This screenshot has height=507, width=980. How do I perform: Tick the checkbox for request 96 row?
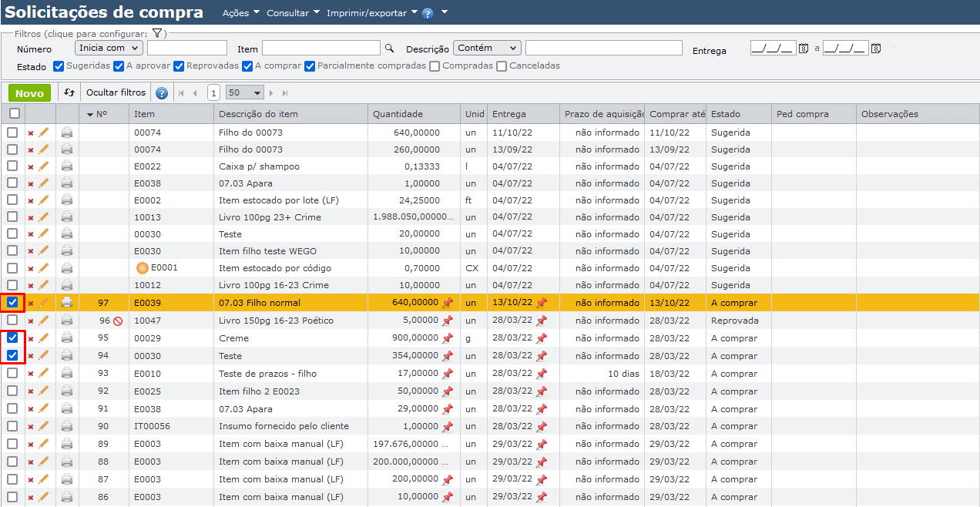[x=13, y=321]
